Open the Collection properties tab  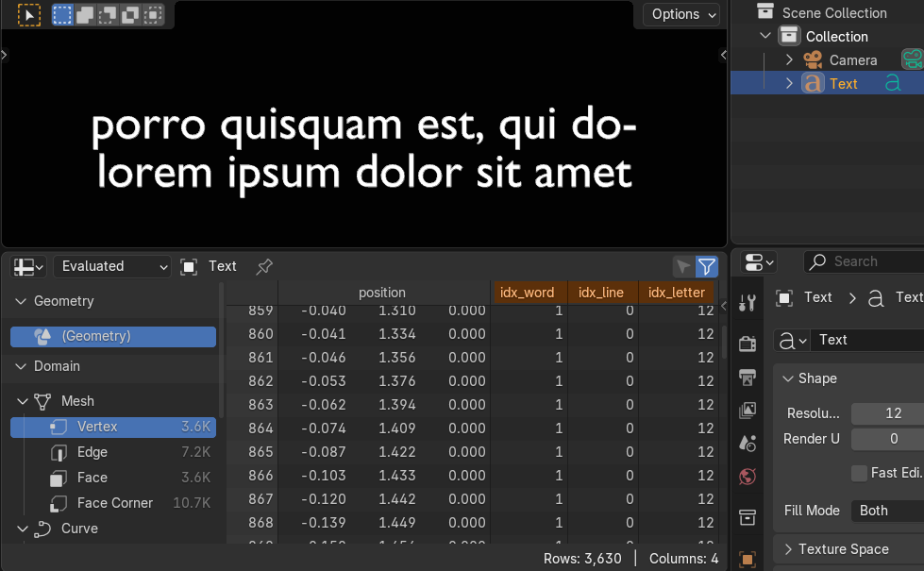(x=748, y=517)
